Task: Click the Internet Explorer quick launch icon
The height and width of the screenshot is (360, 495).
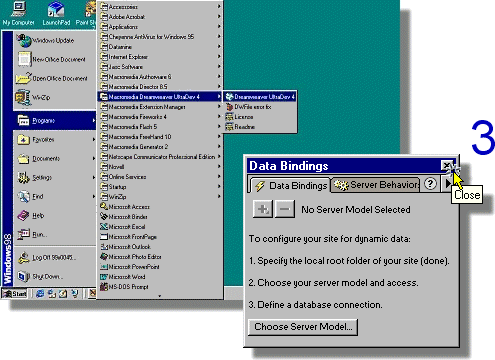Action: tap(40, 294)
